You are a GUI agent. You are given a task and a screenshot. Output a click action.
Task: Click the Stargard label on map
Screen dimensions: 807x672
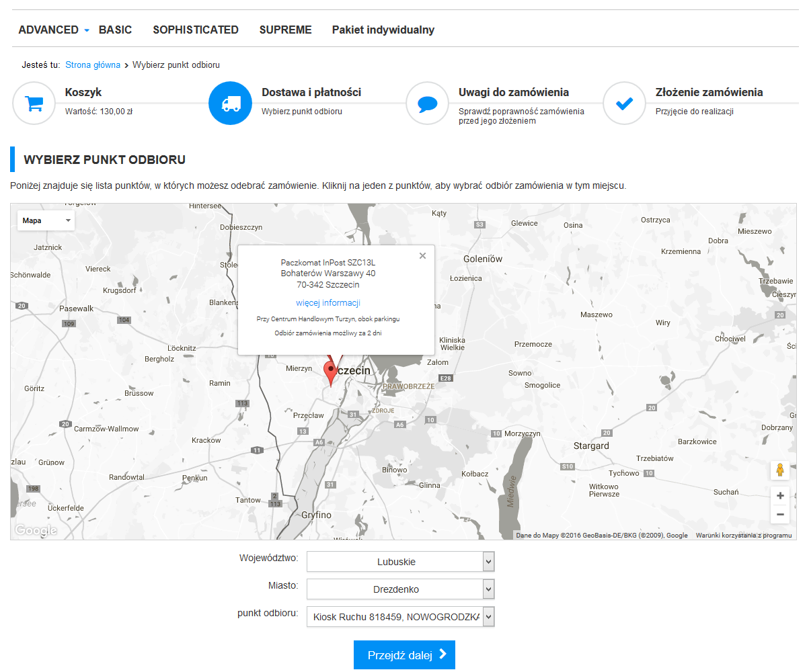[591, 446]
